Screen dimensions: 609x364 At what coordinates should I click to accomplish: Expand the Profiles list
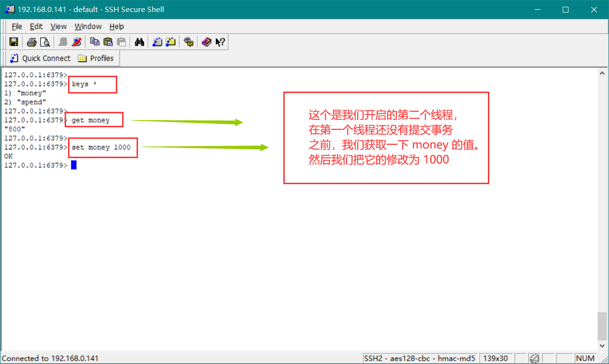(96, 58)
